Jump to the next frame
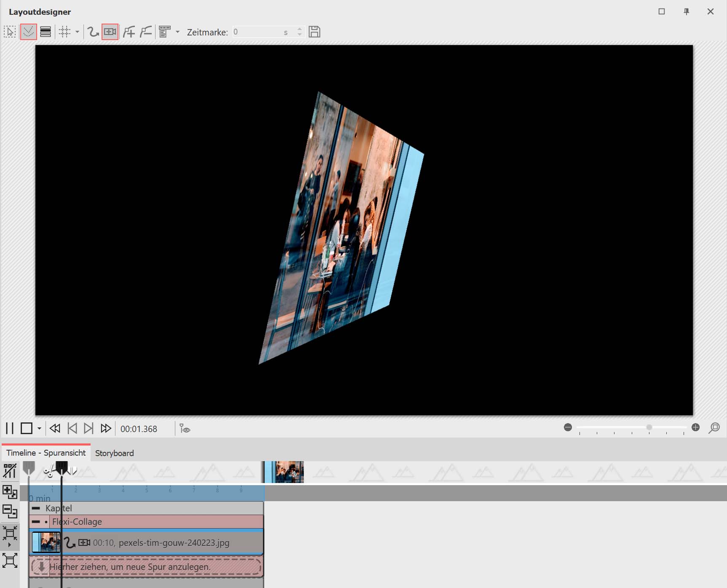 pos(89,428)
